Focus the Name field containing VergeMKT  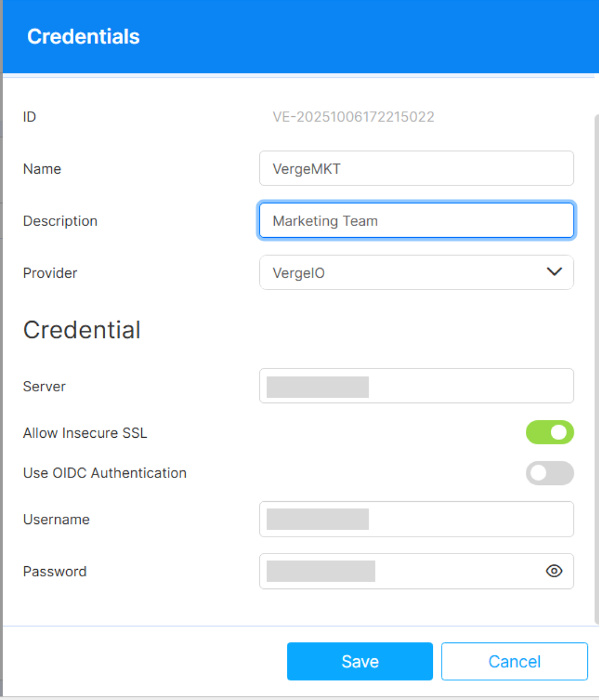[x=416, y=169]
